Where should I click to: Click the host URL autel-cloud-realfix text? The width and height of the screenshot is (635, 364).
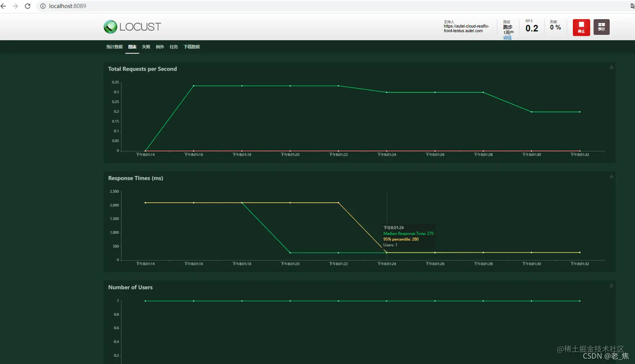[466, 29]
